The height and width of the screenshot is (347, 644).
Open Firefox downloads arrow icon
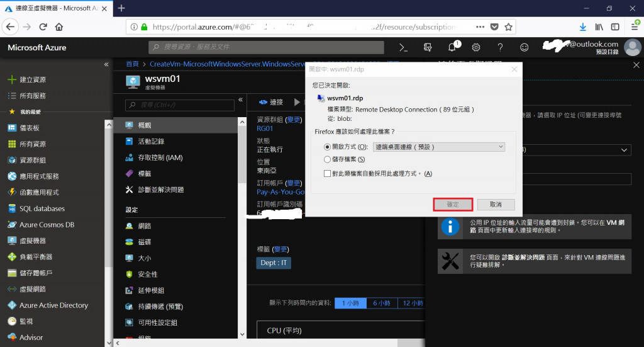click(x=582, y=27)
